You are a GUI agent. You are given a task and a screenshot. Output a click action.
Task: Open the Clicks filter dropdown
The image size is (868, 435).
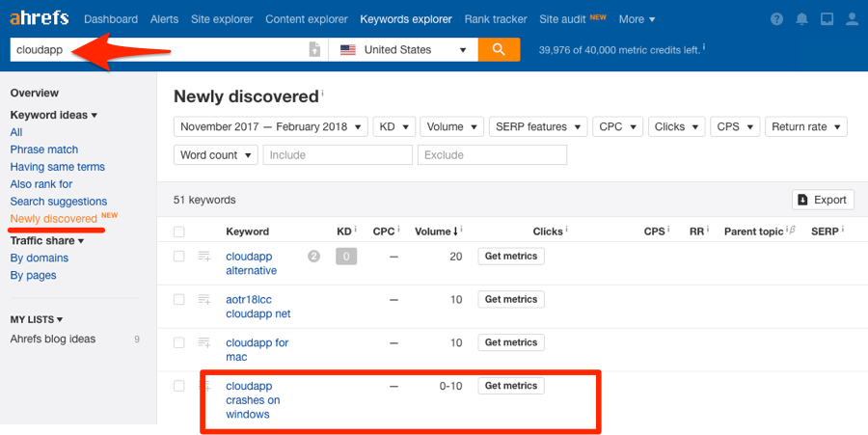(676, 126)
